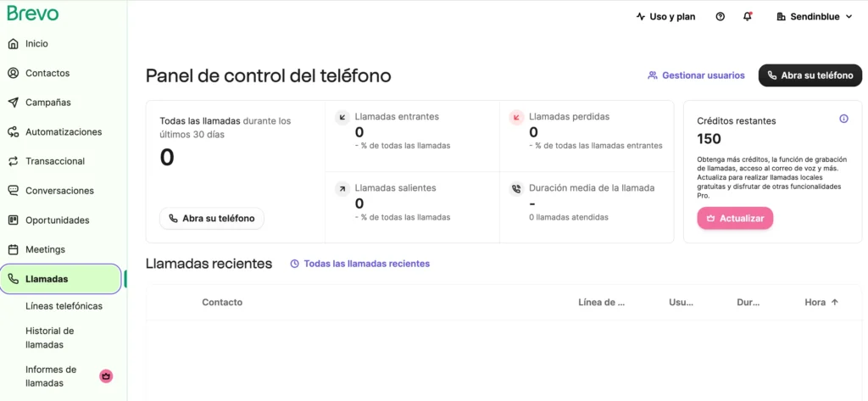Click the pink Actualizar button
Image resolution: width=868 pixels, height=401 pixels.
(735, 218)
